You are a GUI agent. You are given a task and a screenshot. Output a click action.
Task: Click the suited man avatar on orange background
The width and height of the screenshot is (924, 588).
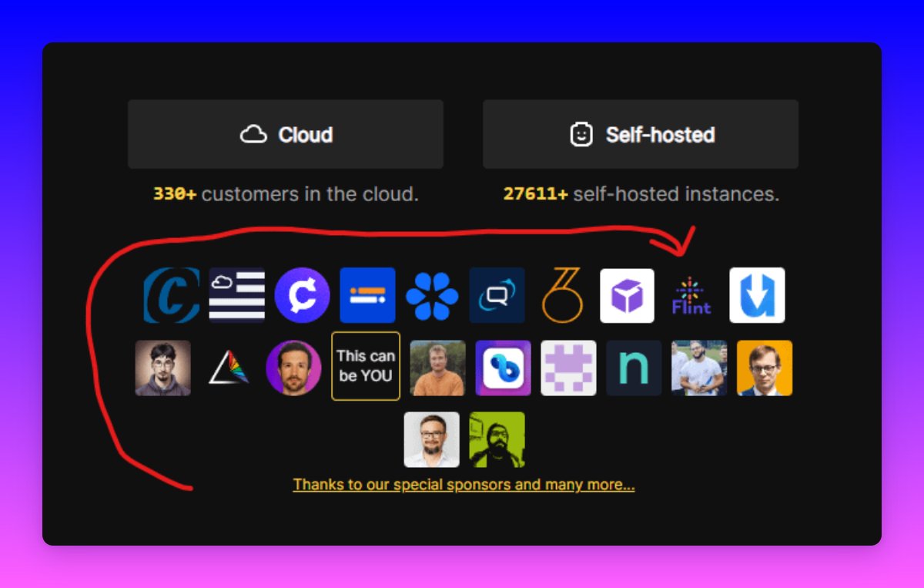click(765, 368)
